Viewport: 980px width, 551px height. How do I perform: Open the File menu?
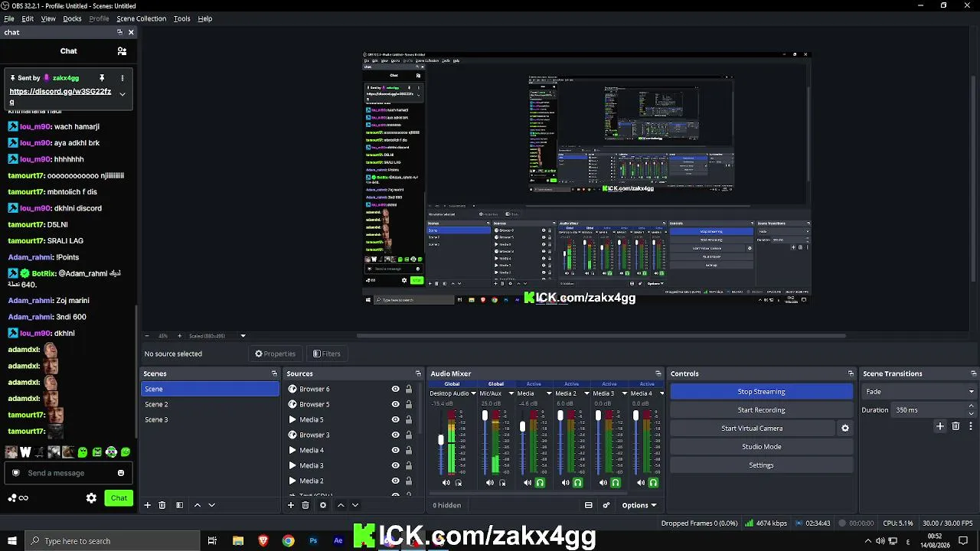point(9,18)
